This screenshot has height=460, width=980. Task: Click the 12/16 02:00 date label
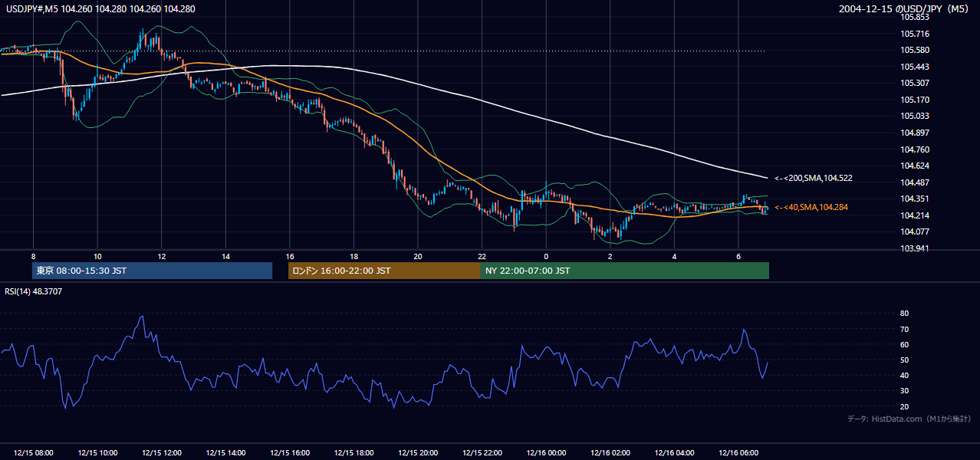coord(610,453)
